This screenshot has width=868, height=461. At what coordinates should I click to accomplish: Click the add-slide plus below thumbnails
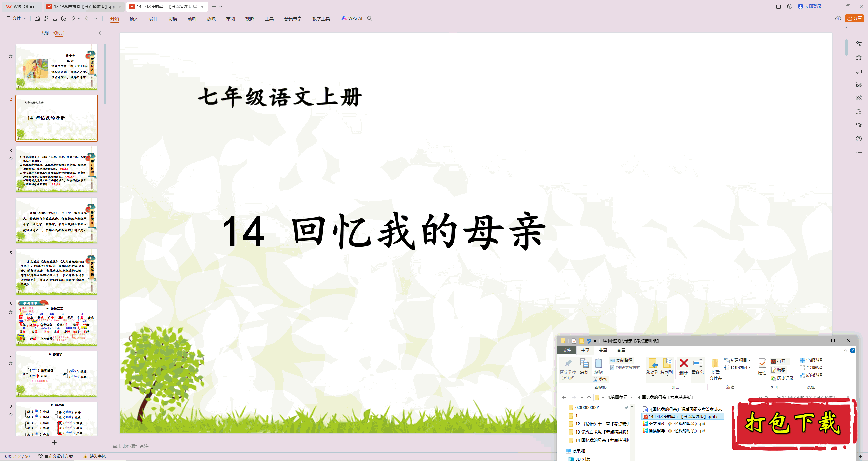point(54,442)
